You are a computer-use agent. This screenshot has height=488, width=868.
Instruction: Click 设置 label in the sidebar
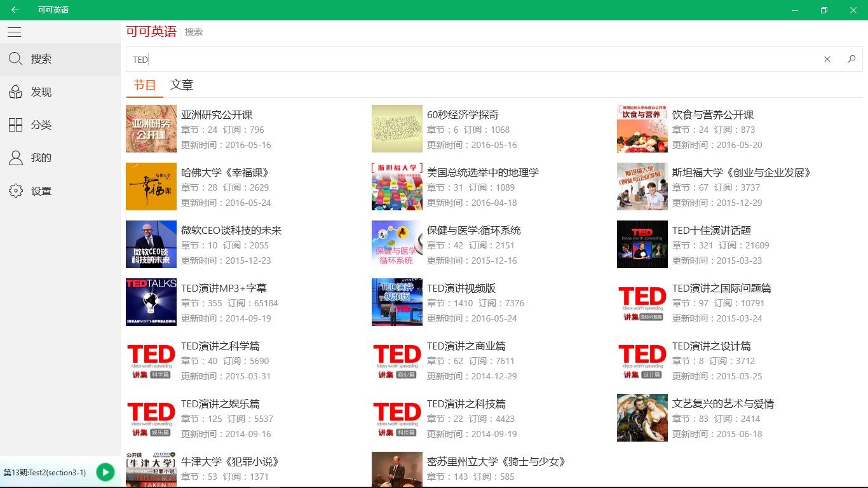click(x=41, y=191)
